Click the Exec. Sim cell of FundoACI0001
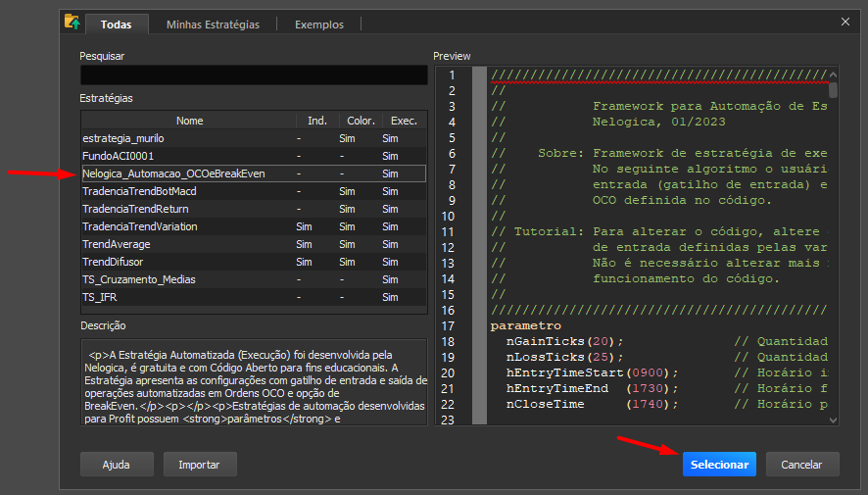Screen dimensions: 868x495 pos(390,156)
